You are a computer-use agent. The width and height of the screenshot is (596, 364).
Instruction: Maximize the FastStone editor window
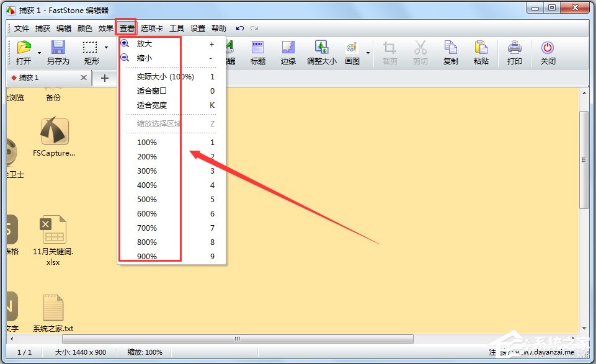(552, 7)
